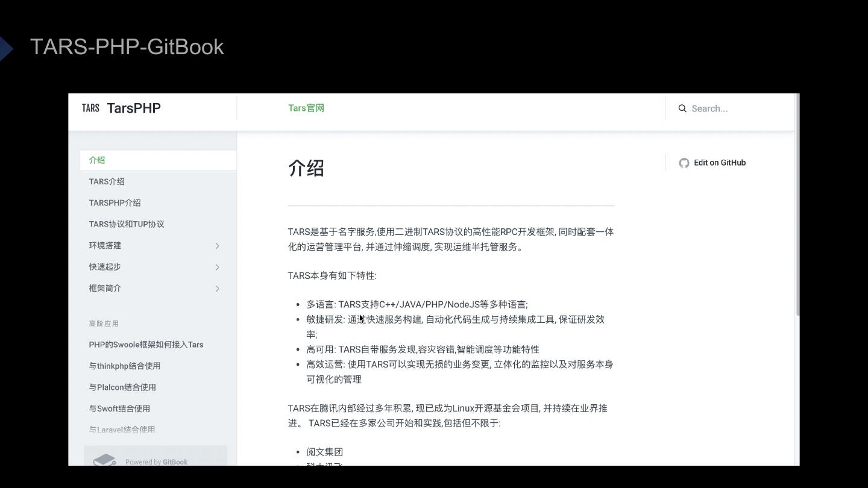Open the TarsPHP home title link
The height and width of the screenshot is (488, 868).
click(x=134, y=108)
